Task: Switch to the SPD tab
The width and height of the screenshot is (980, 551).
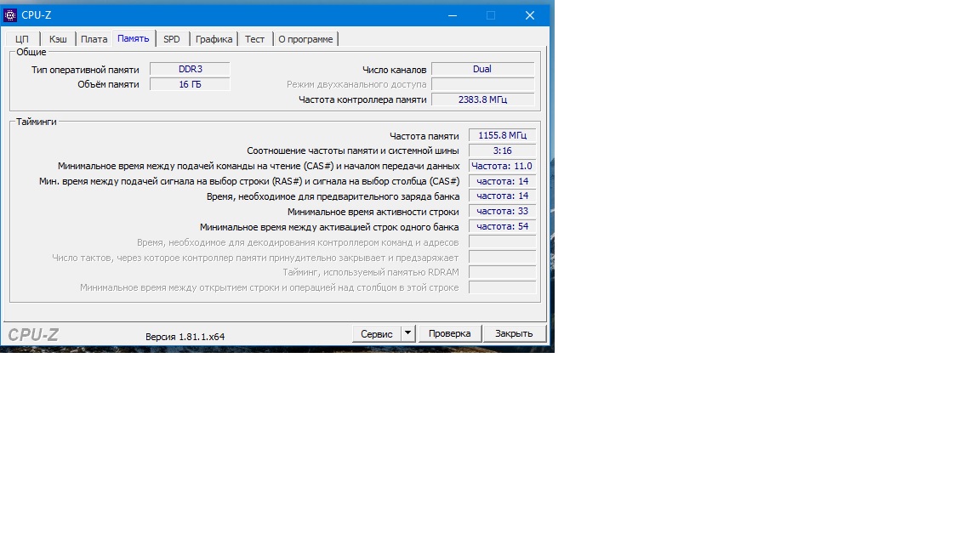Action: [x=171, y=39]
